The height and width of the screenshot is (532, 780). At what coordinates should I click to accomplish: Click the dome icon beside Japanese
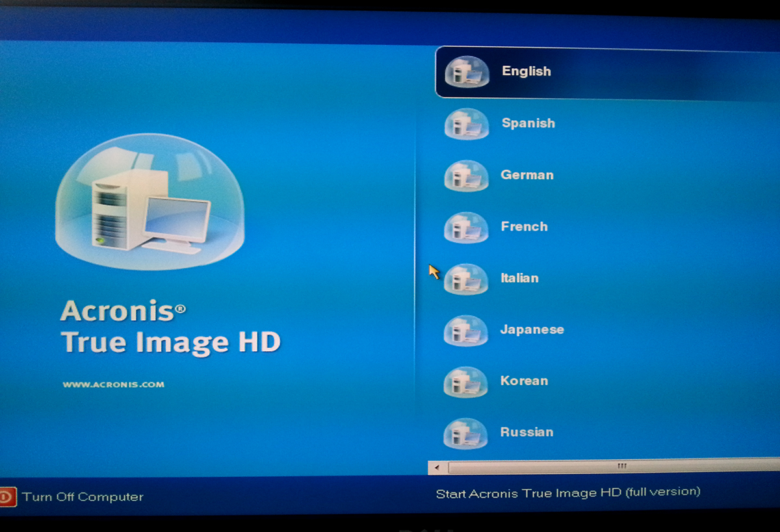coord(466,330)
